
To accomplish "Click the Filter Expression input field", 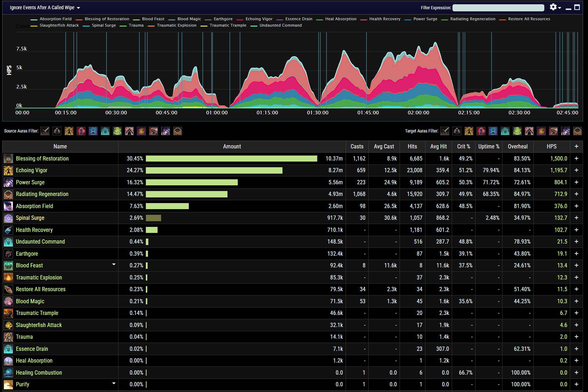I will pos(498,8).
